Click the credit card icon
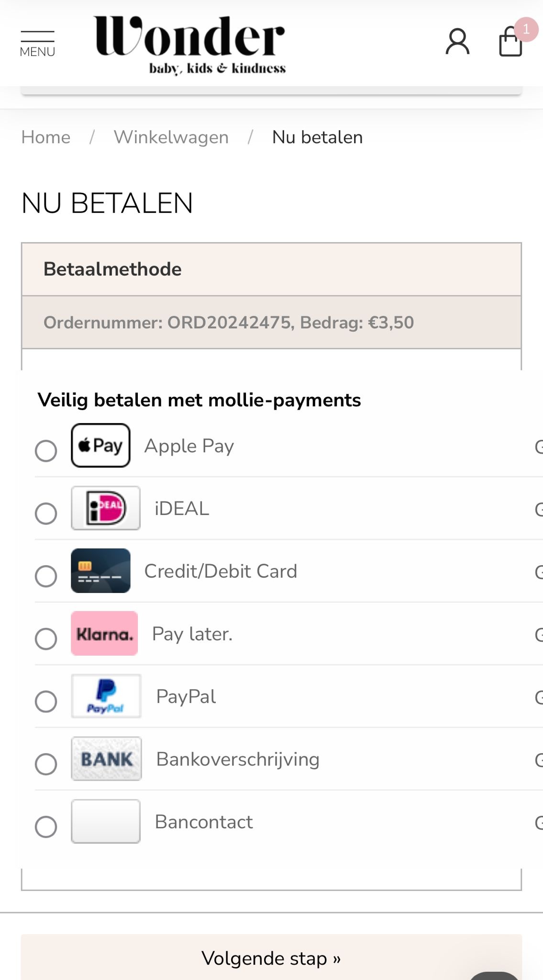 [100, 571]
